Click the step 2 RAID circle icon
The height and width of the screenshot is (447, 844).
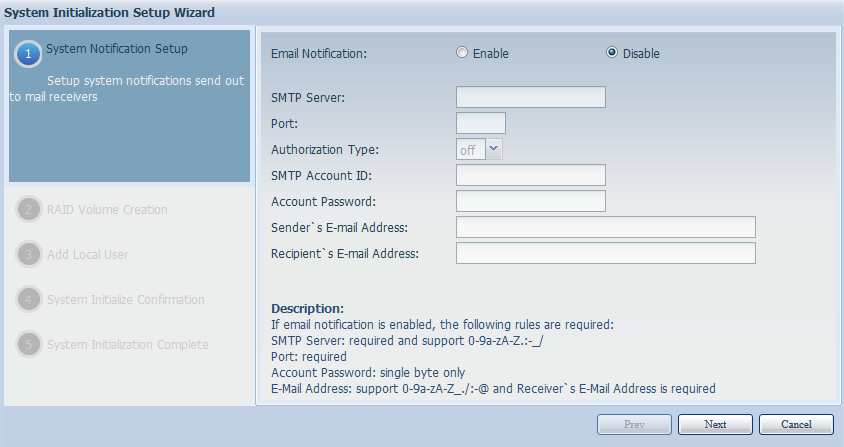30,210
